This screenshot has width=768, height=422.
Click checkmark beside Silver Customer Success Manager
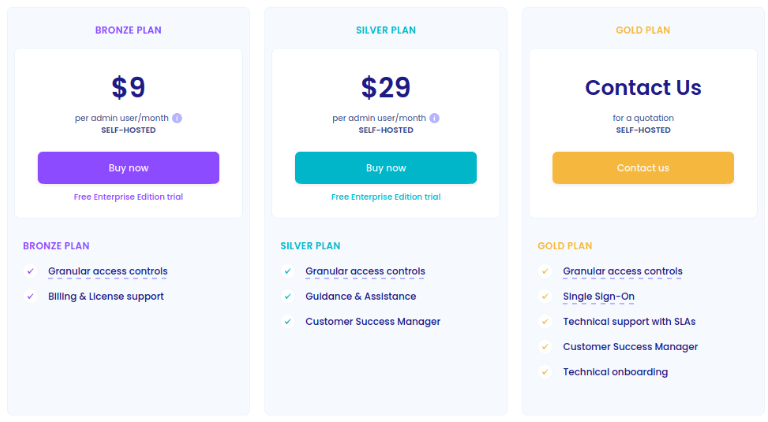(x=288, y=322)
